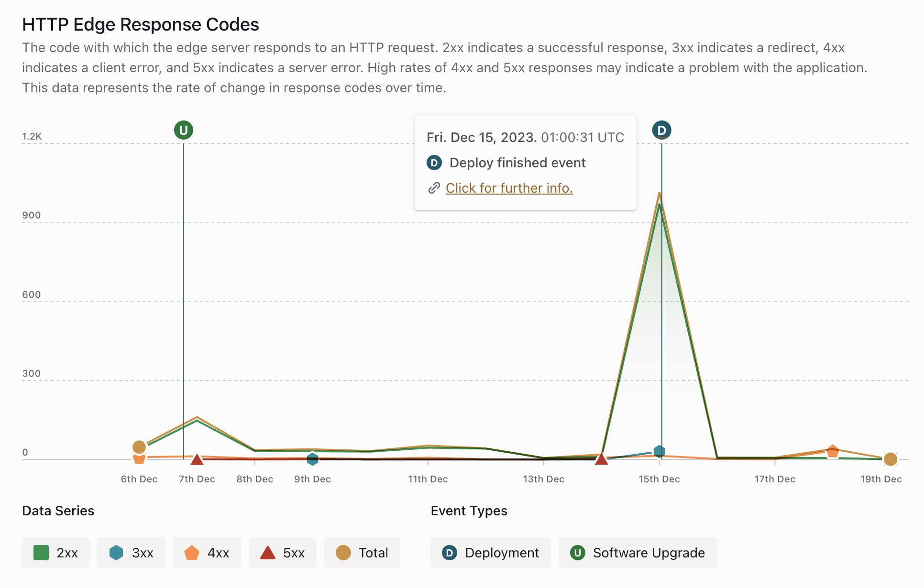
Task: Click the 15th Dec x-axis label
Action: pyautogui.click(x=659, y=479)
